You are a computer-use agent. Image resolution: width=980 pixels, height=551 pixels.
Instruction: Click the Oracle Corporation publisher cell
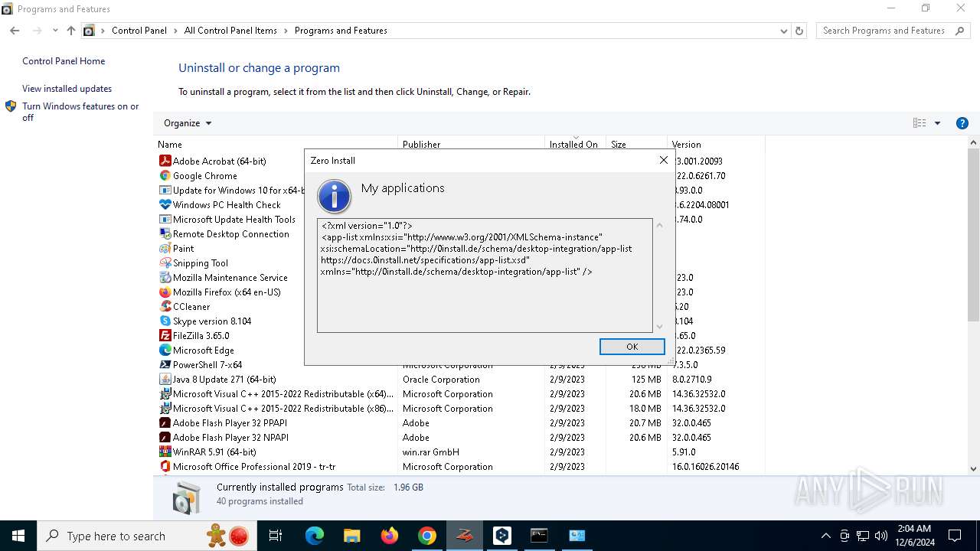click(x=441, y=379)
